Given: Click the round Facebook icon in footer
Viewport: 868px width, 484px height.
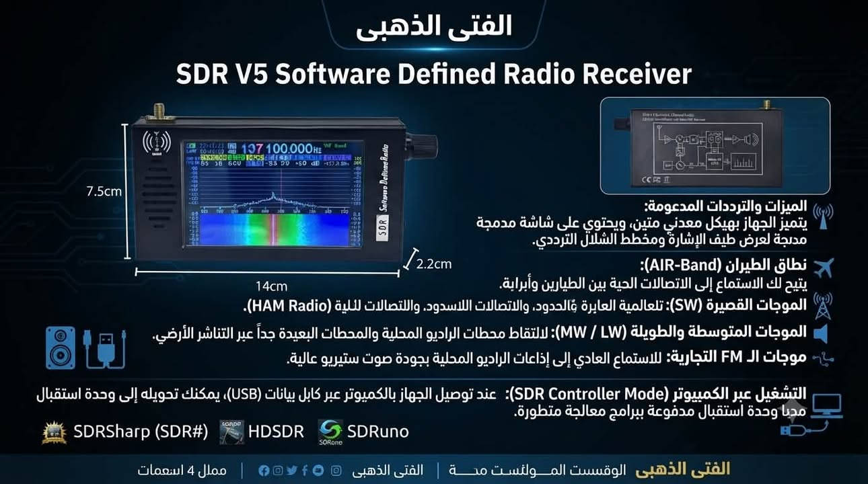Looking at the screenshot, I should point(264,471).
